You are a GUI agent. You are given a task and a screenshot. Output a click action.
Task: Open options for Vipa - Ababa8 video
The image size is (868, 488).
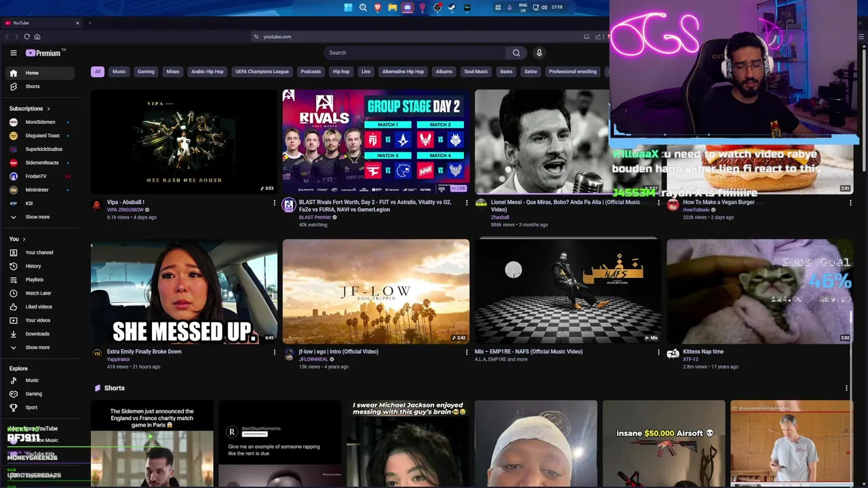pyautogui.click(x=274, y=203)
